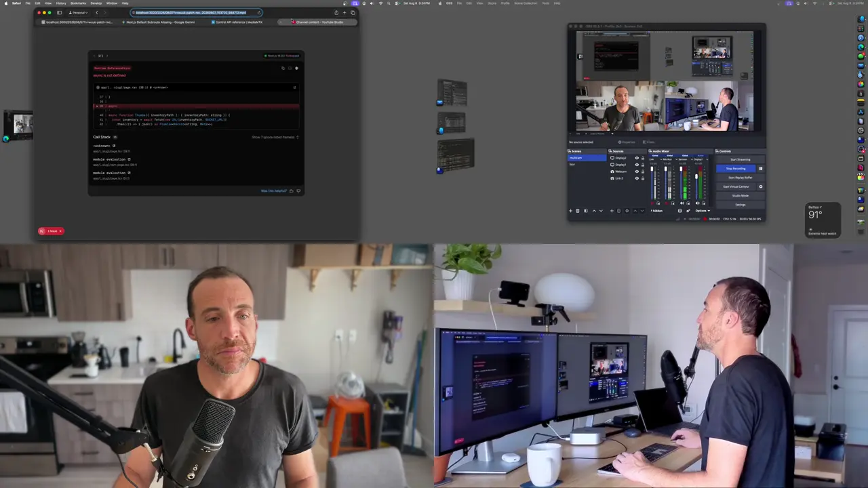Screen dimensions: 868x488
Task: Open OBS Settings button
Action: (x=741, y=205)
